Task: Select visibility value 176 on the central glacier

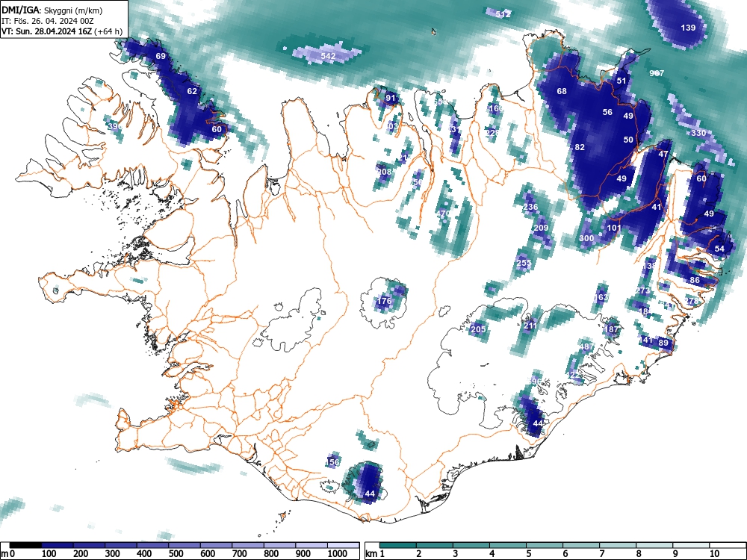Action: 384,300
